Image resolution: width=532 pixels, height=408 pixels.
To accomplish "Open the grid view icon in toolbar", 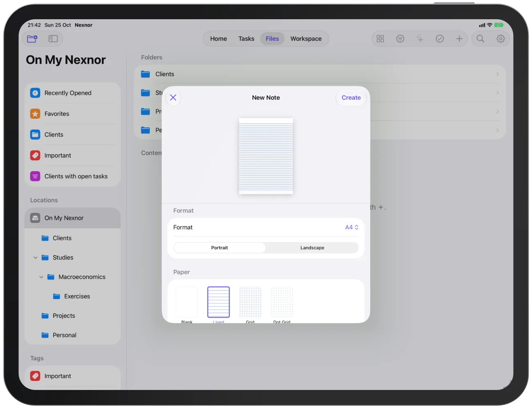I will [x=380, y=38].
